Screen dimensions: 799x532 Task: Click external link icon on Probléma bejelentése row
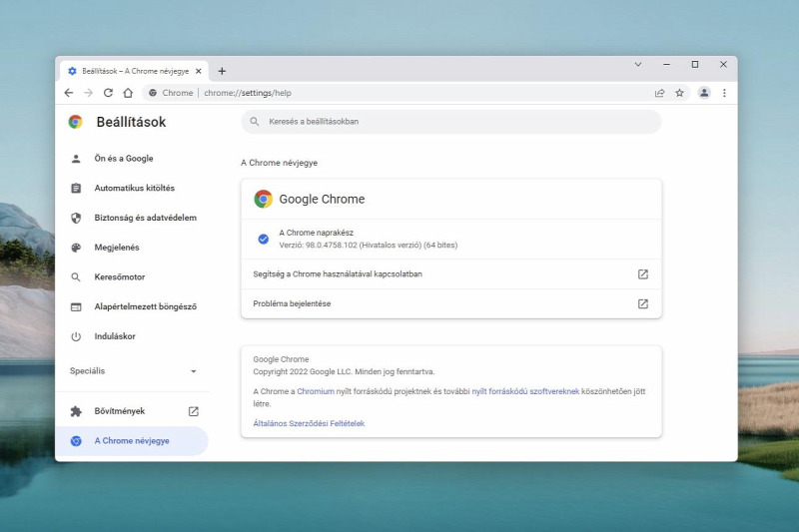pyautogui.click(x=643, y=303)
